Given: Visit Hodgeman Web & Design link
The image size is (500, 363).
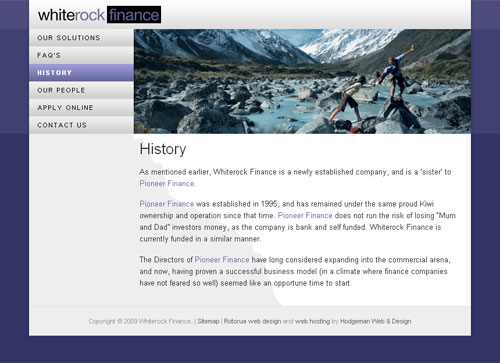Looking at the screenshot, I should pyautogui.click(x=375, y=321).
